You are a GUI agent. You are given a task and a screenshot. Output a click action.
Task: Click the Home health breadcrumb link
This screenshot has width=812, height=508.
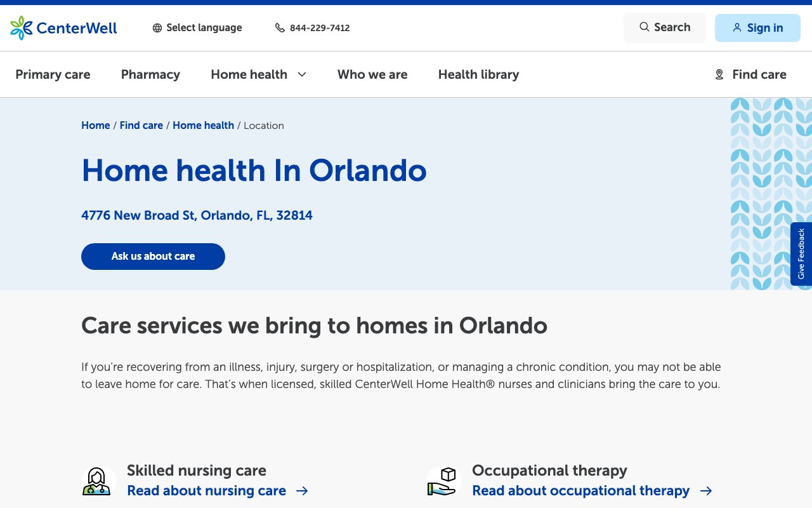coord(203,126)
